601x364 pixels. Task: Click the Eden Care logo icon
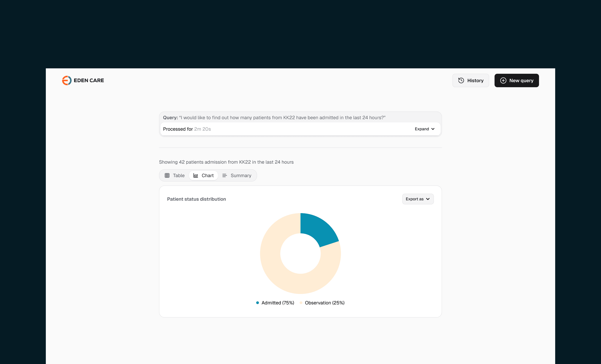pyautogui.click(x=67, y=80)
